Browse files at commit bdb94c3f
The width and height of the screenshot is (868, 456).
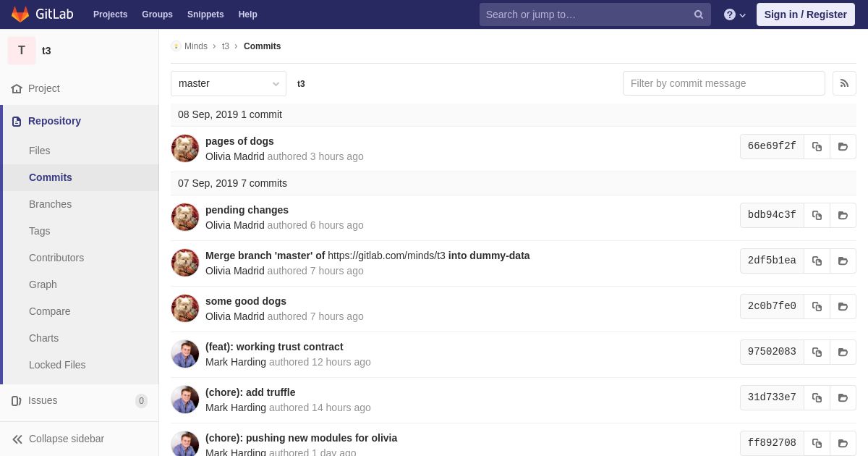(x=843, y=215)
